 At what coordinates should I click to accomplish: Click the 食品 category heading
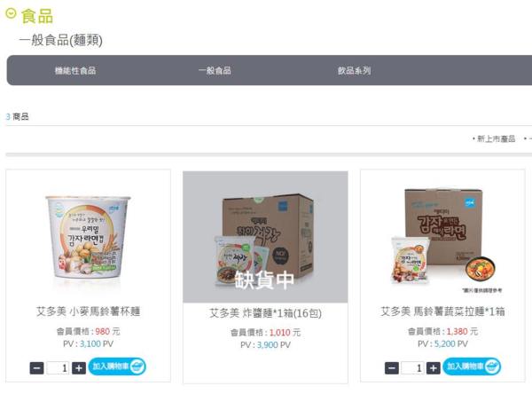tap(37, 16)
